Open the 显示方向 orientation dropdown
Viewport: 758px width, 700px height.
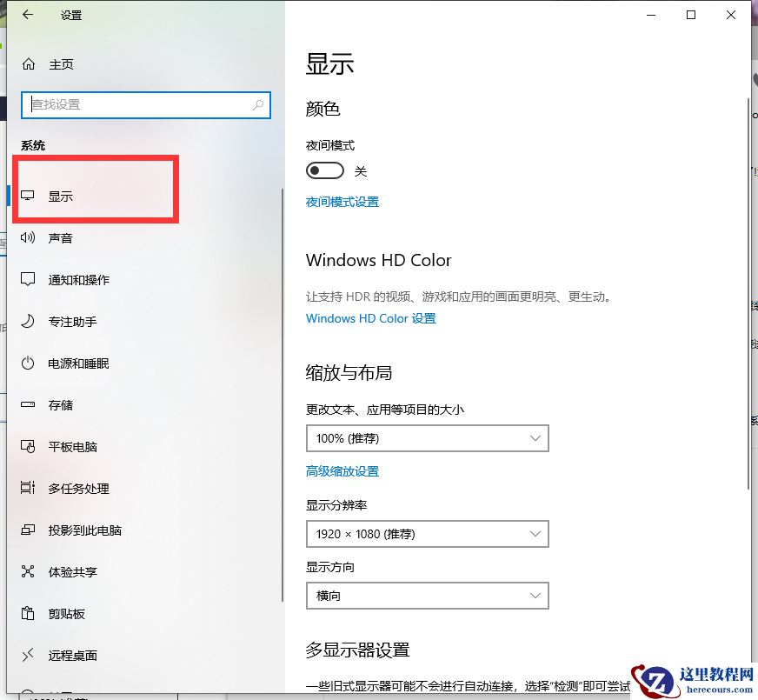point(427,596)
